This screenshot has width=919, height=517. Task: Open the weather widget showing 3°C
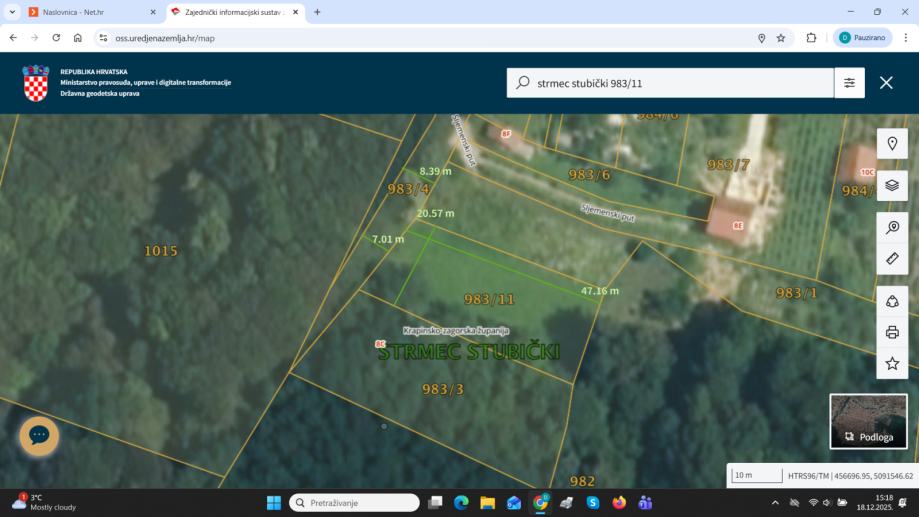(x=45, y=502)
